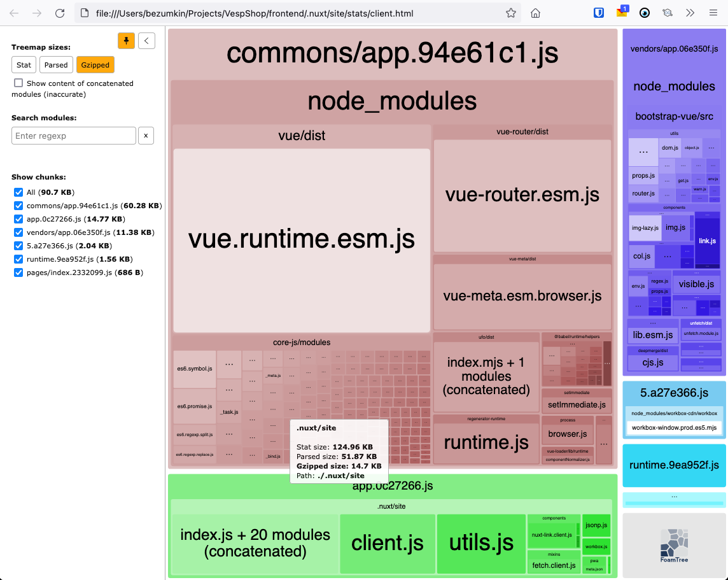Switch treemap sizes to Stat
Screen dimensions: 728x580
coord(24,65)
